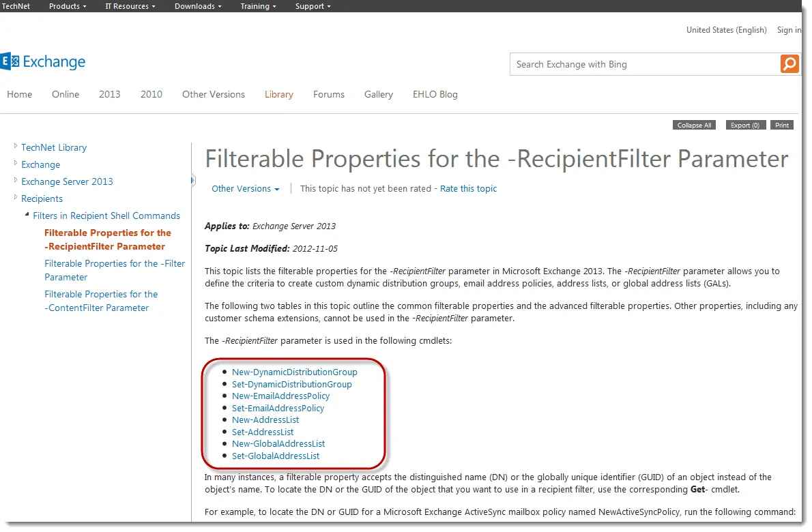The image size is (812, 532).
Task: Click the Rate this topic link
Action: click(x=468, y=189)
